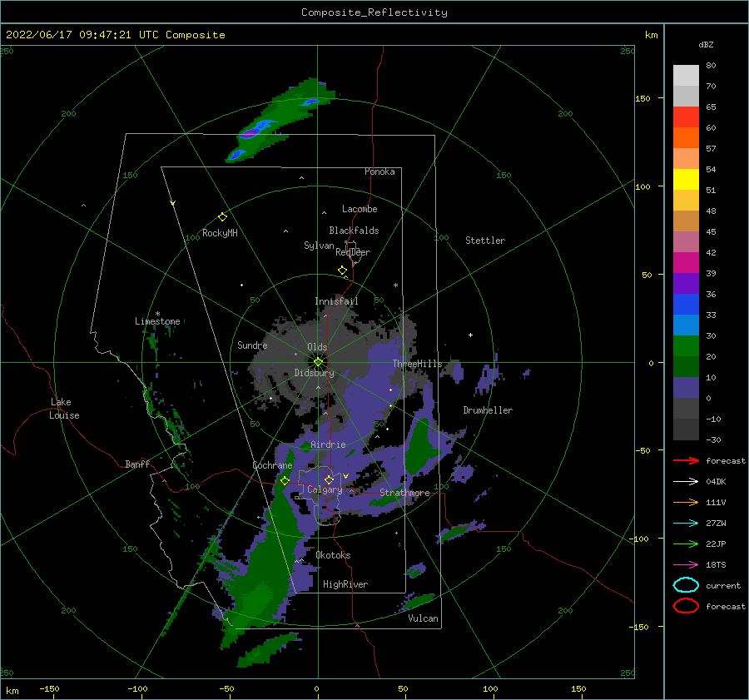Click the Drumheller town label
Screen dimensions: 749x700
(488, 410)
